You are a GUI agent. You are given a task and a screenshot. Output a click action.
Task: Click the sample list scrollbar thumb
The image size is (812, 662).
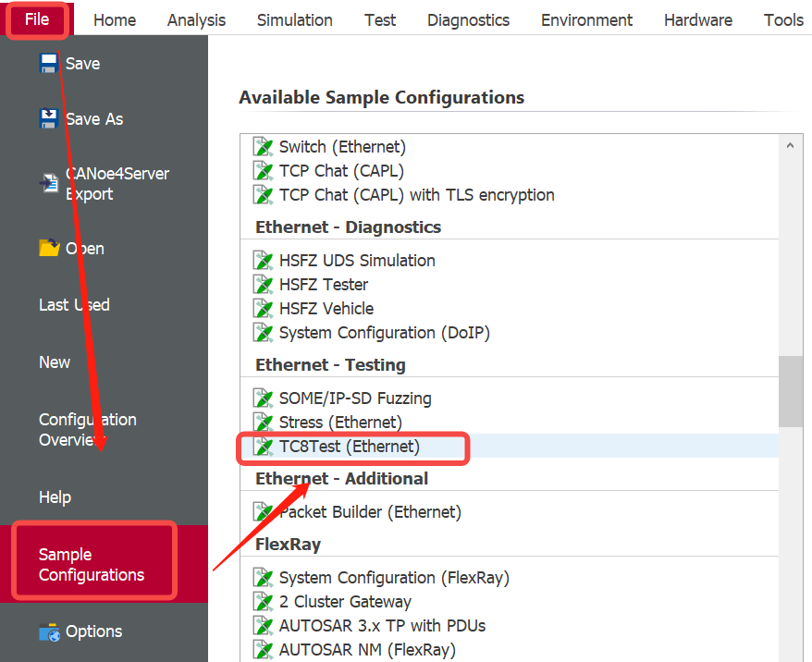coord(791,391)
